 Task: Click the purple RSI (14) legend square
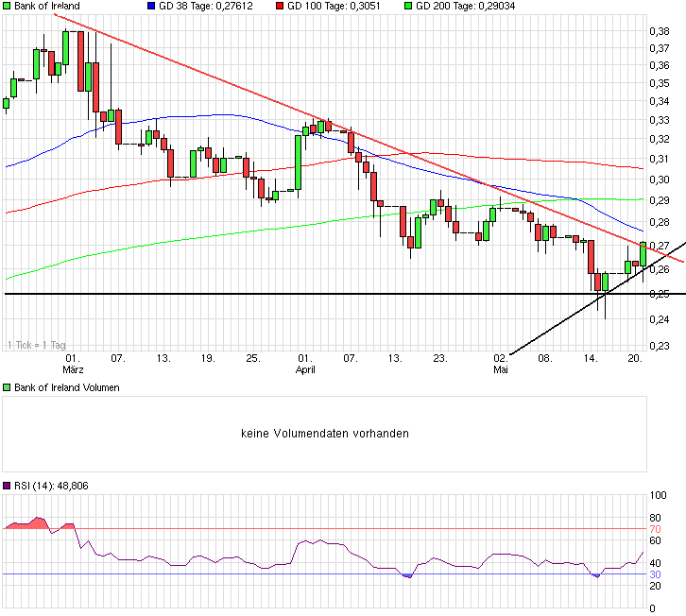coord(7,486)
